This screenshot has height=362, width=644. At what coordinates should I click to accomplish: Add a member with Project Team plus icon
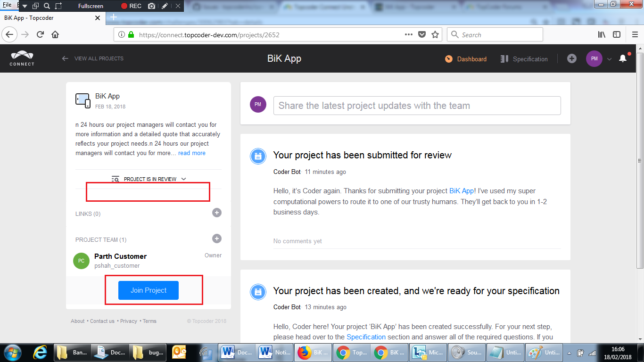(217, 239)
